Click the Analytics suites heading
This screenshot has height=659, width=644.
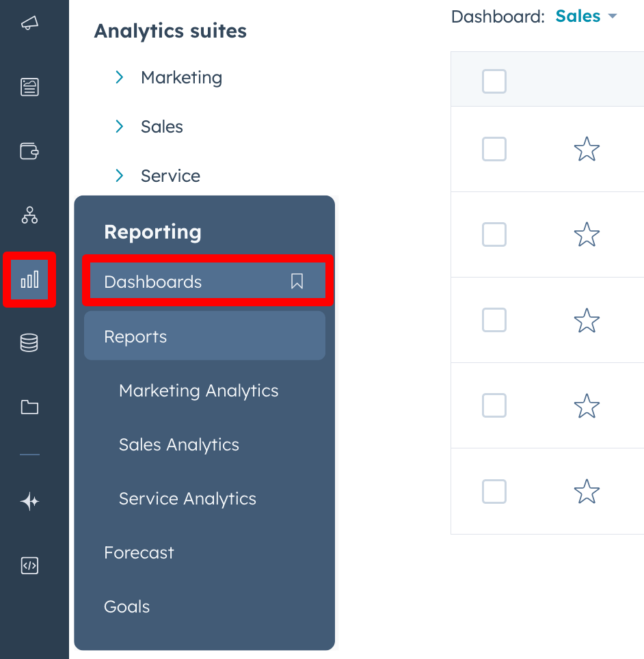(x=170, y=31)
